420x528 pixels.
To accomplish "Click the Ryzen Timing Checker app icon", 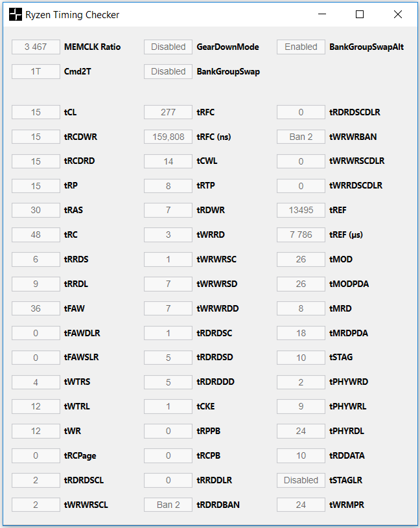I will pyautogui.click(x=15, y=14).
